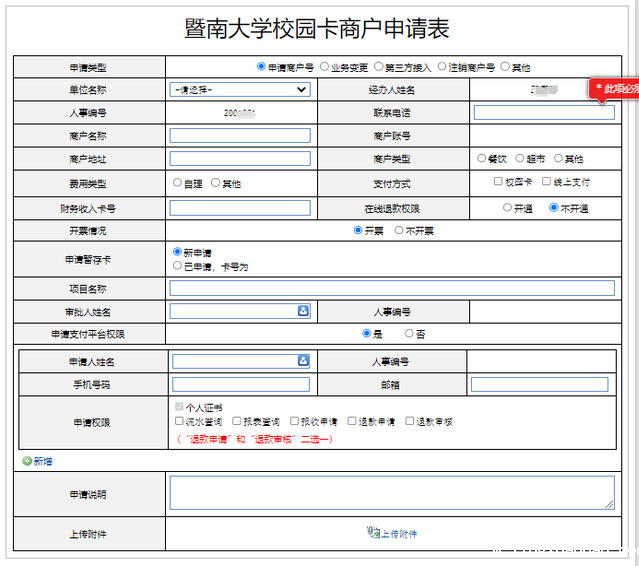Select 是 for payment platform permission

click(366, 333)
